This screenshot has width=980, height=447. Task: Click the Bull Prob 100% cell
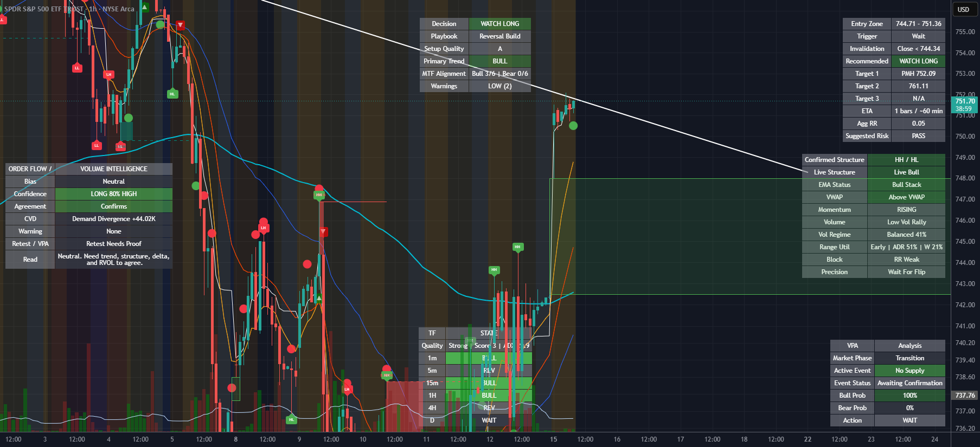[909, 396]
